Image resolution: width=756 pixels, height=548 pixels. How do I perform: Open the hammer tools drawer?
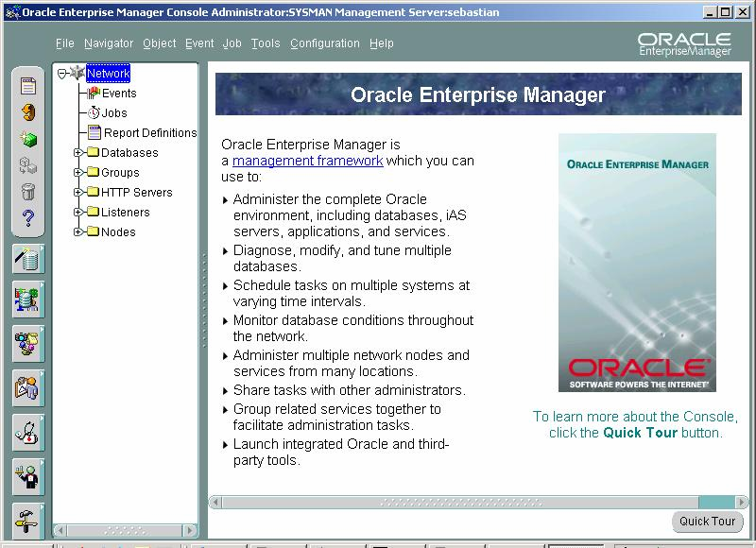click(x=28, y=521)
